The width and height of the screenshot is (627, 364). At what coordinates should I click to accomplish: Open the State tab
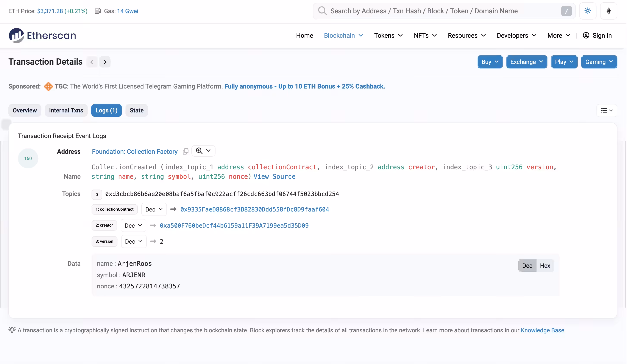tap(137, 110)
